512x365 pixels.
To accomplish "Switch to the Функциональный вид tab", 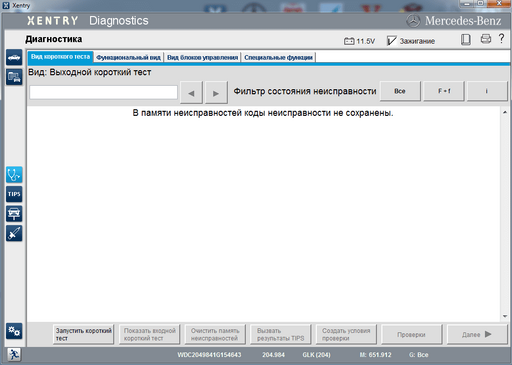I will click(128, 58).
